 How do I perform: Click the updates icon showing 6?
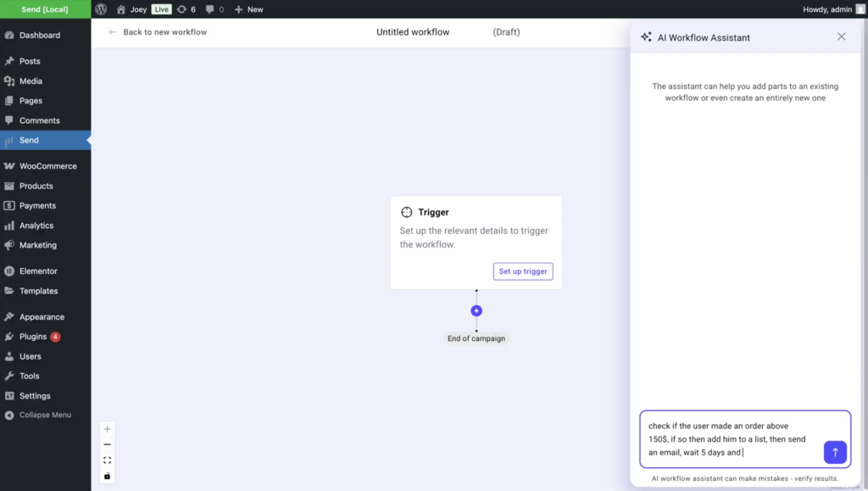pos(186,9)
